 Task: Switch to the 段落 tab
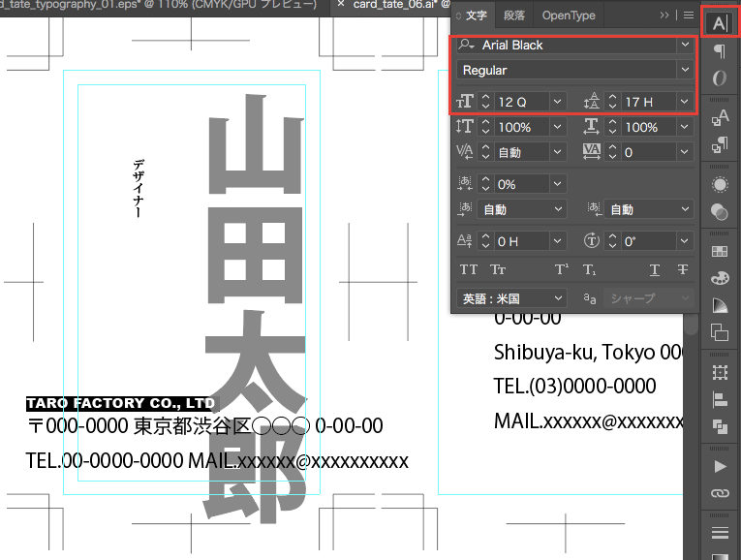(513, 16)
